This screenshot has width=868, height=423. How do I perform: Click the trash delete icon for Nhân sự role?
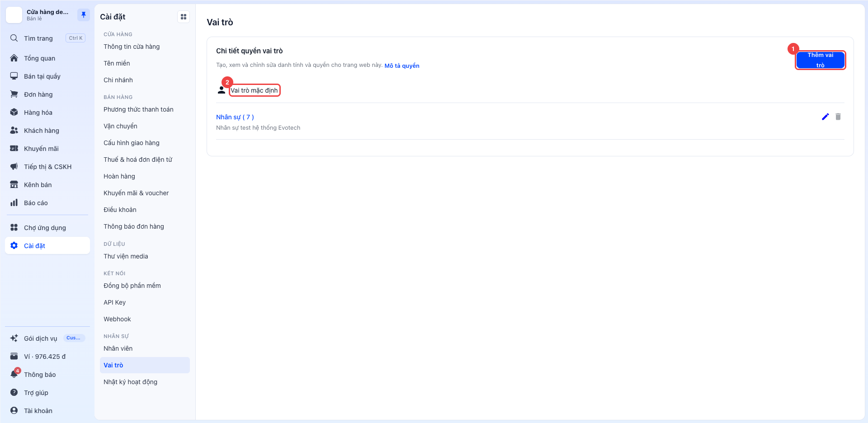838,117
